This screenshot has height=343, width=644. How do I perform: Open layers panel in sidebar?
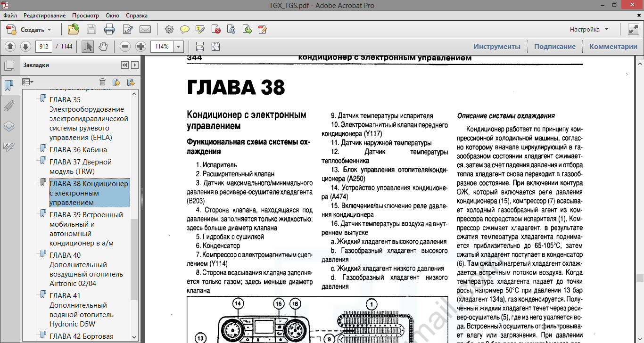[9, 126]
